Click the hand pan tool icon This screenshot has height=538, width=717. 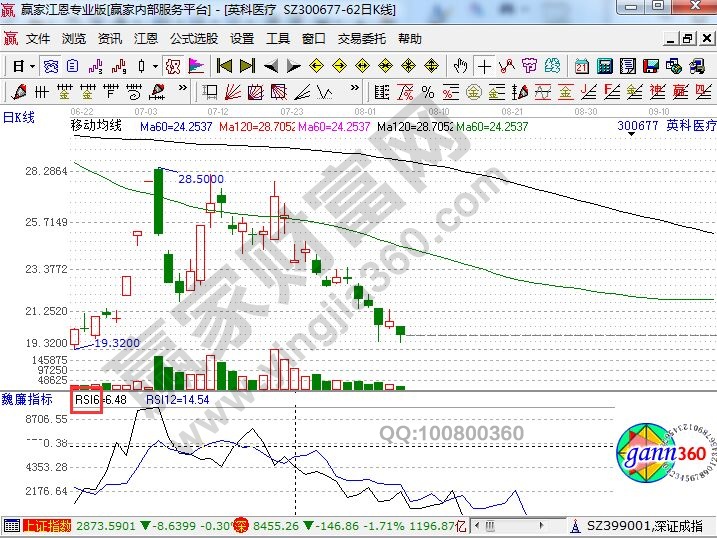pos(460,66)
